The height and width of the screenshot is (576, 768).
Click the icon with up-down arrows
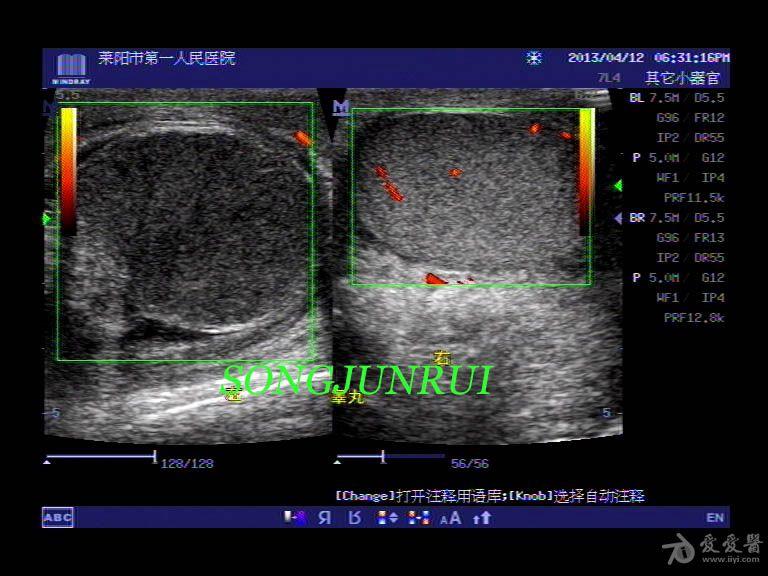387,517
